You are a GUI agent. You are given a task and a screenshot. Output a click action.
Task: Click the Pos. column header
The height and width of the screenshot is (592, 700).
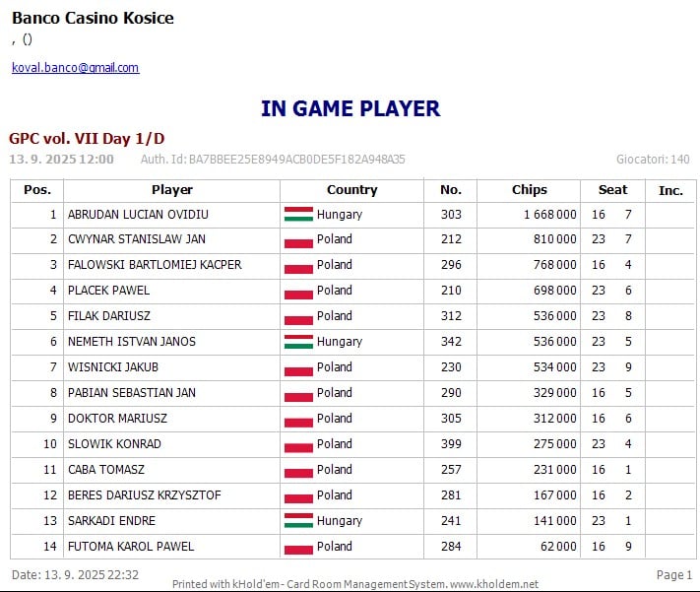coord(37,190)
